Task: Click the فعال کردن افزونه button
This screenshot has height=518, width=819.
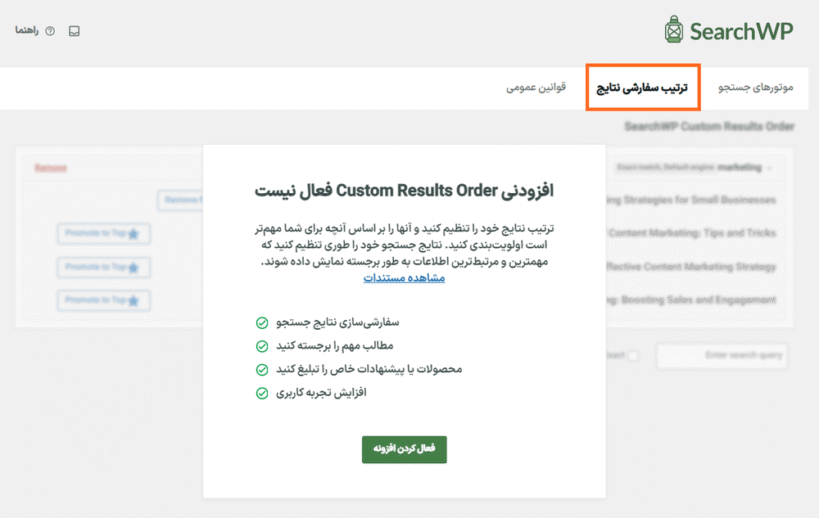Action: [404, 449]
